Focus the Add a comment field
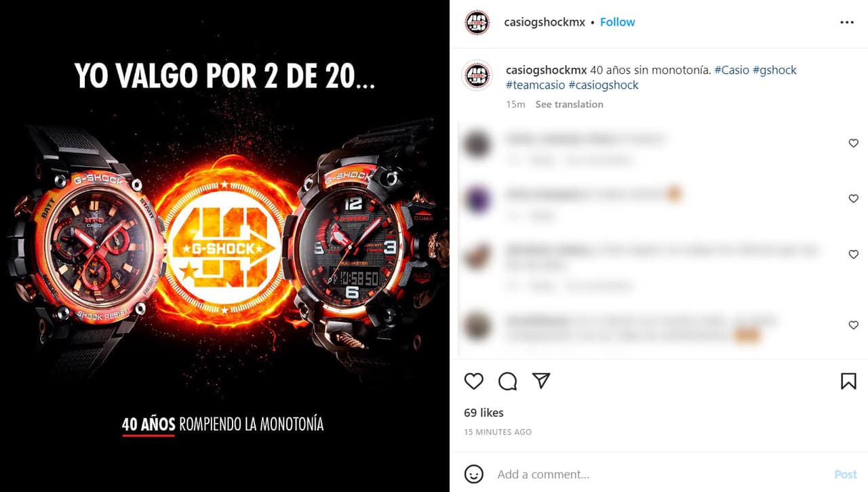Image resolution: width=868 pixels, height=492 pixels. coord(661,474)
